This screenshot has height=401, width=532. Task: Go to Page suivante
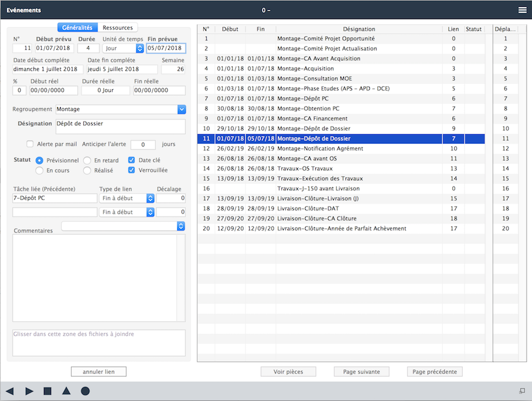click(x=362, y=372)
